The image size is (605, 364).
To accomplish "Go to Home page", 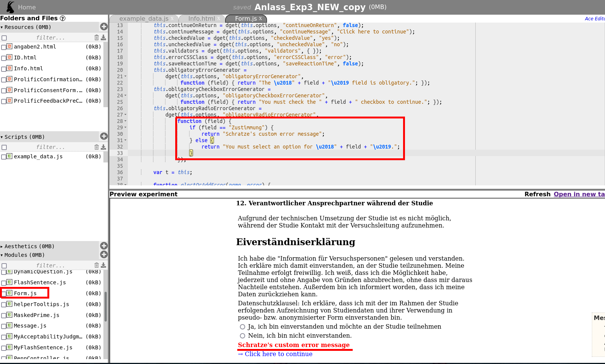I will coord(27,7).
